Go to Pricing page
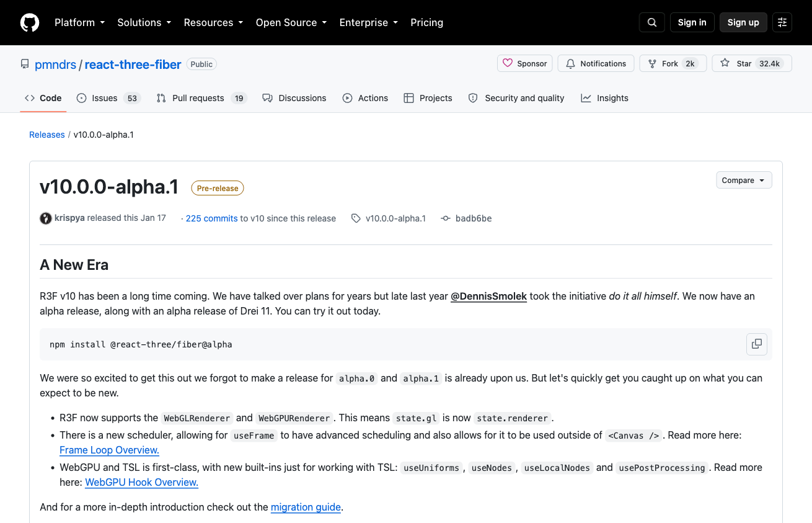Image resolution: width=812 pixels, height=523 pixels. tap(426, 22)
